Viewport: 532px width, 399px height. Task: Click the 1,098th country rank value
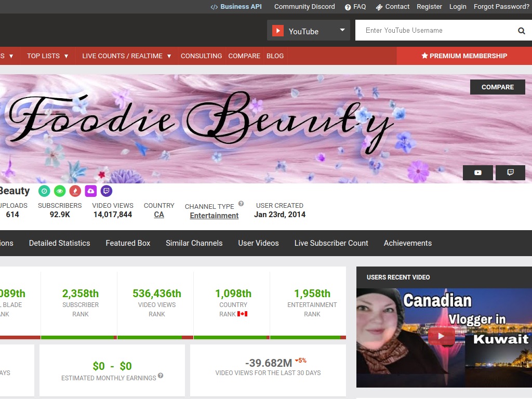pyautogui.click(x=233, y=294)
